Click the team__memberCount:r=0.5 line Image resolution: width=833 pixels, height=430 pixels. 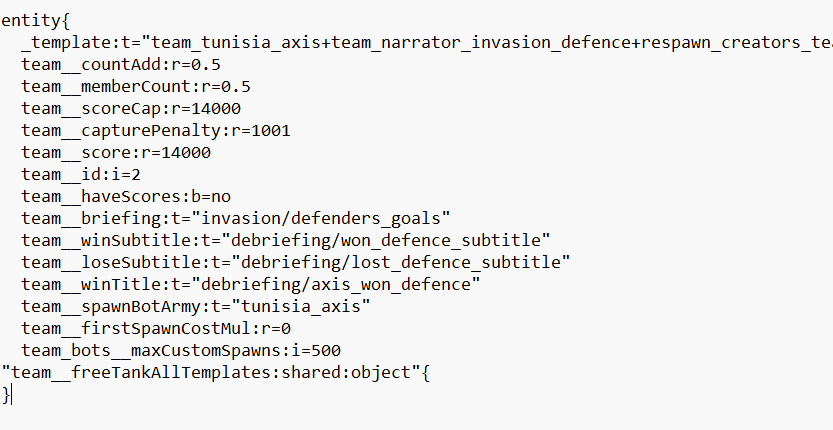click(x=136, y=86)
